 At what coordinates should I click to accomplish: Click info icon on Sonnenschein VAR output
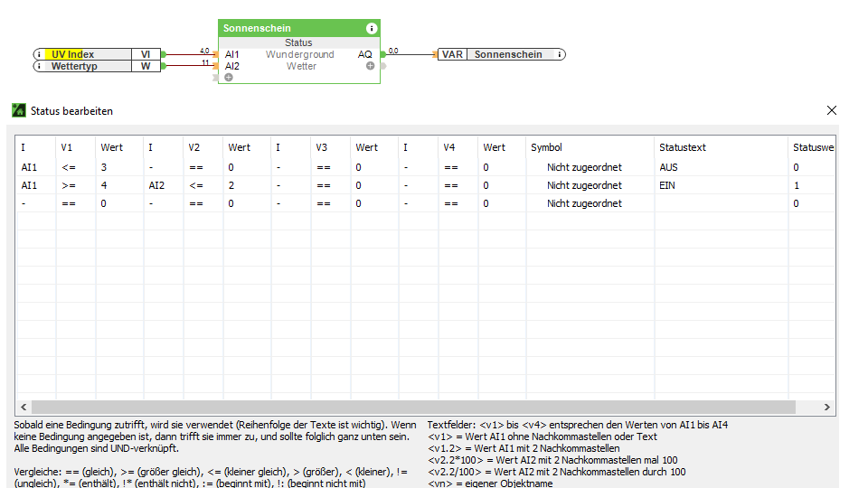pyautogui.click(x=559, y=54)
